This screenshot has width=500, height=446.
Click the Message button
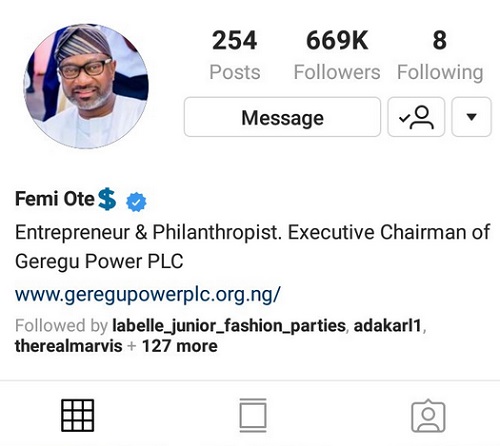tap(282, 117)
